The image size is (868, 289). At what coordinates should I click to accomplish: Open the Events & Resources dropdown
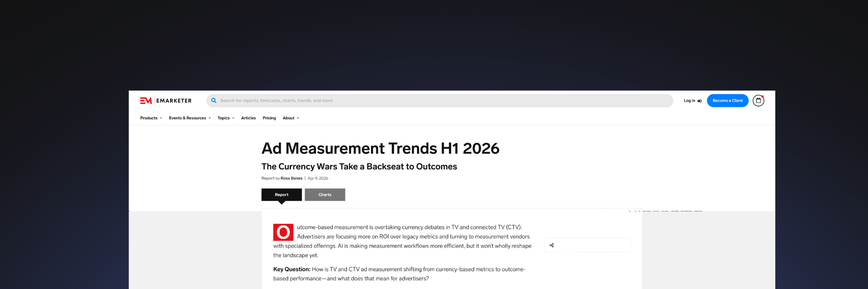click(x=190, y=118)
